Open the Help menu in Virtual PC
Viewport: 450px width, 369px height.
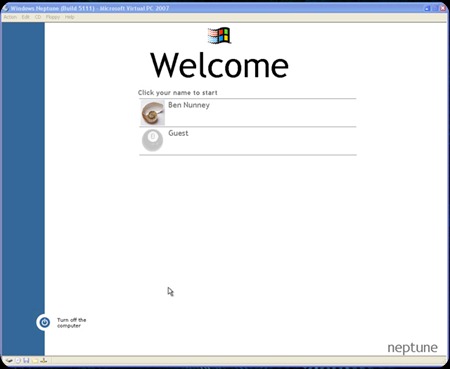click(69, 17)
